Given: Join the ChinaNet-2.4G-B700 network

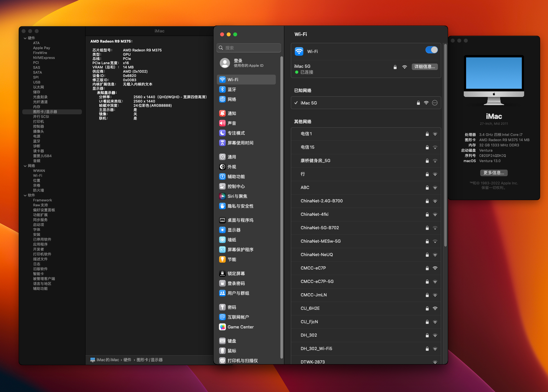Looking at the screenshot, I should pos(366,201).
